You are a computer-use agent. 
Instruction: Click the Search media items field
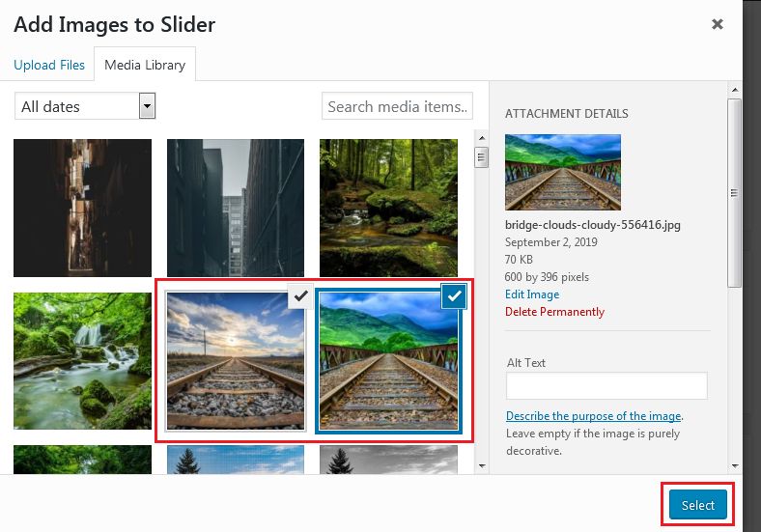pos(397,106)
